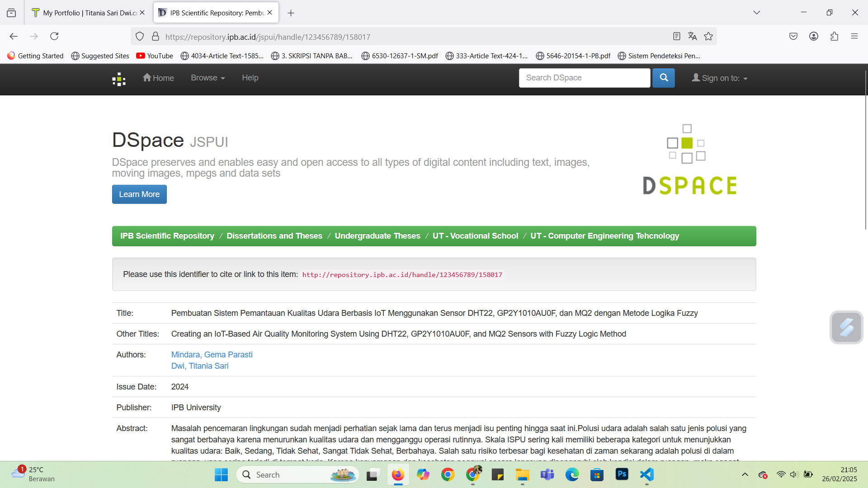Screen dimensions: 868x488
Task: Go back to the previous page
Action: pyautogui.click(x=14, y=36)
